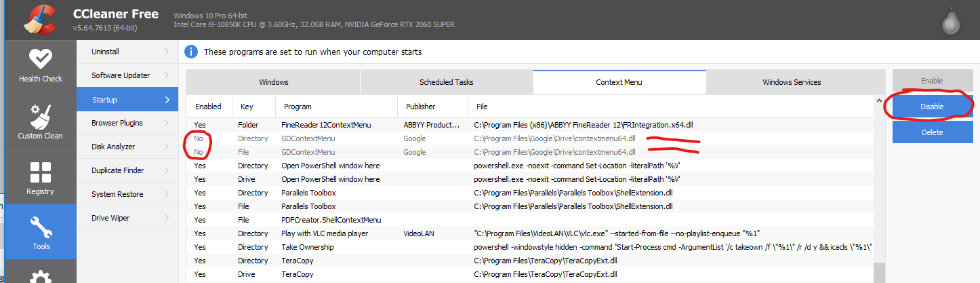Click the pear icon in header

pyautogui.click(x=951, y=22)
